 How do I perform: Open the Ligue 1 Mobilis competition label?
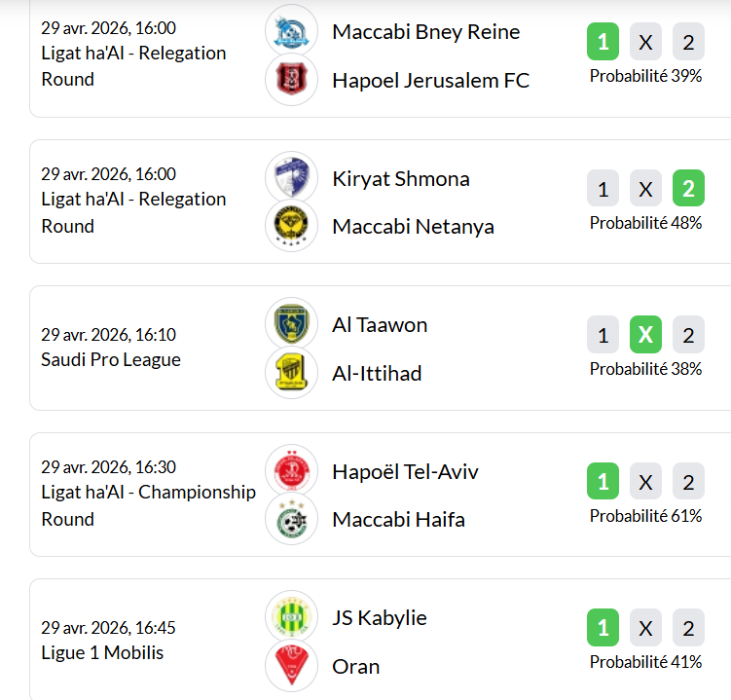tap(102, 652)
